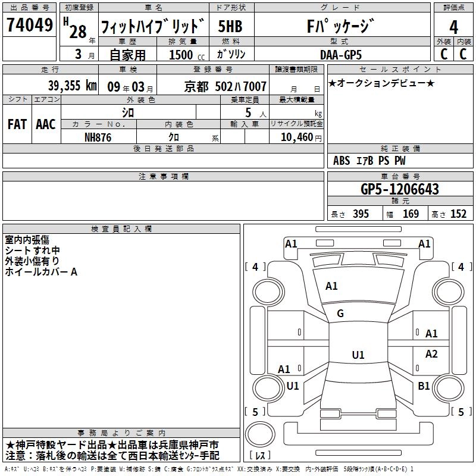Image resolution: width=476 pixels, height=476 pixels.
Task: Select model code DAA-GP5
Action: click(341, 55)
